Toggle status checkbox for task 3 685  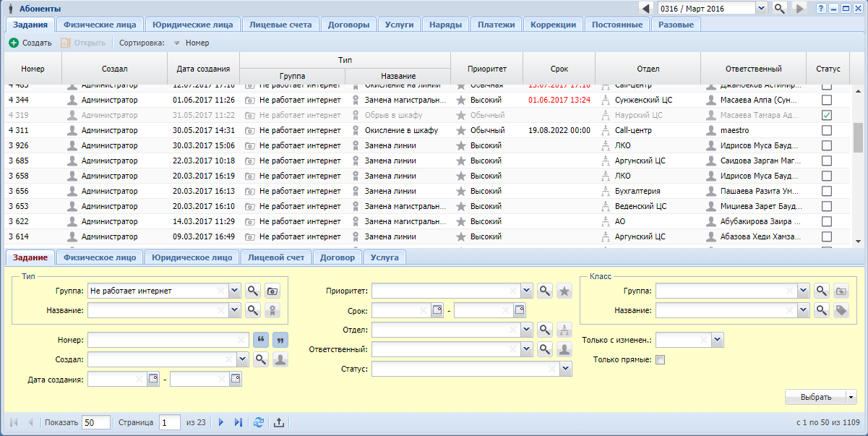coord(827,161)
